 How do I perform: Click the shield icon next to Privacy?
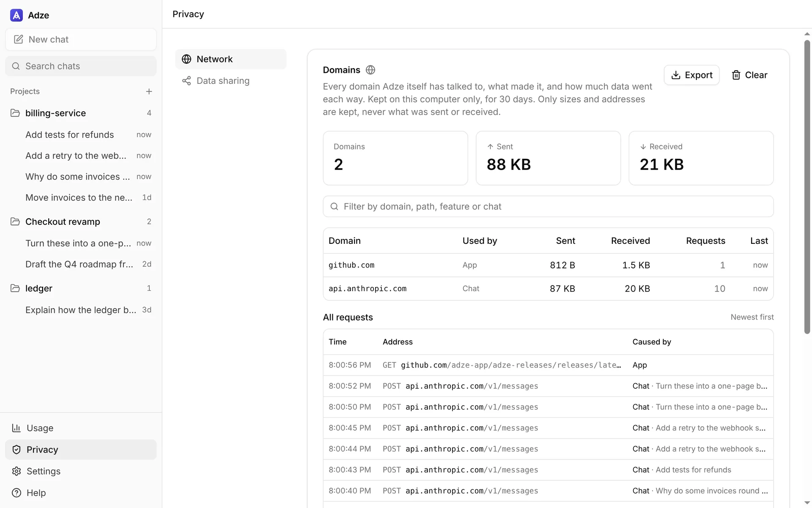tap(16, 450)
